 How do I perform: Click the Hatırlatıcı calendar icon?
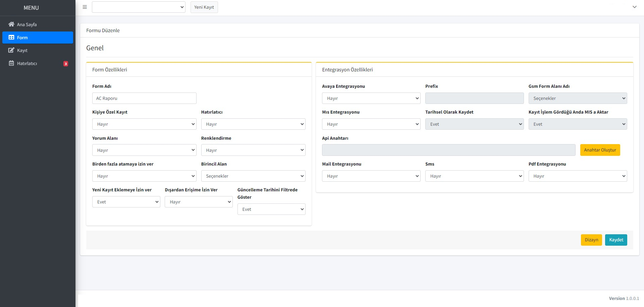11,63
